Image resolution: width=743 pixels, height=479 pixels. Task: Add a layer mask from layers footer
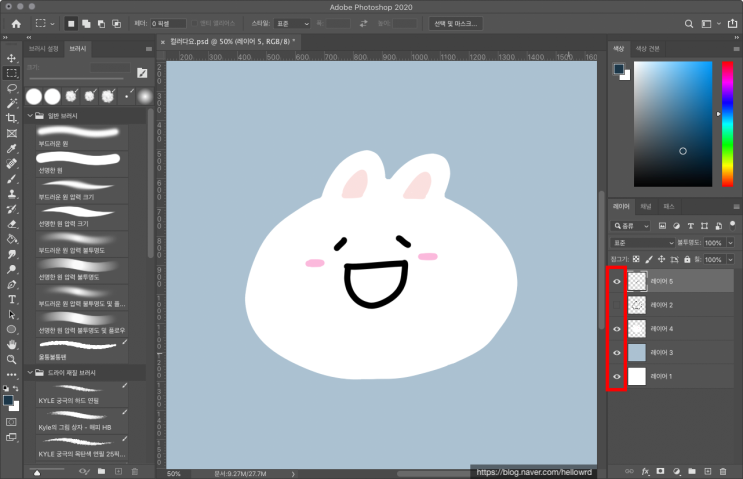pyautogui.click(x=660, y=471)
